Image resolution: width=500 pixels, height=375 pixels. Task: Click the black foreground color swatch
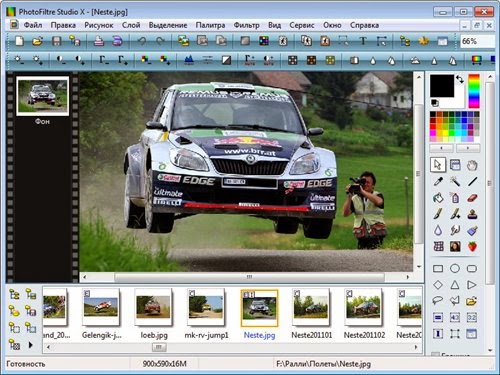click(442, 86)
